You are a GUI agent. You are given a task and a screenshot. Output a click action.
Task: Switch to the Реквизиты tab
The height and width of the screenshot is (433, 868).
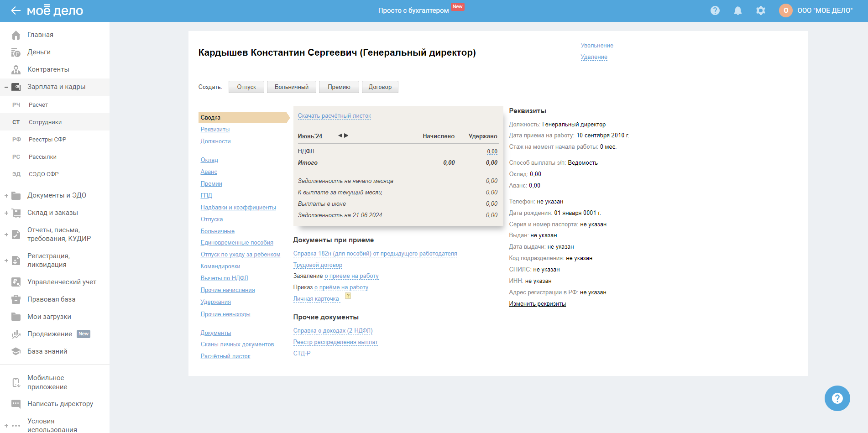click(x=215, y=130)
